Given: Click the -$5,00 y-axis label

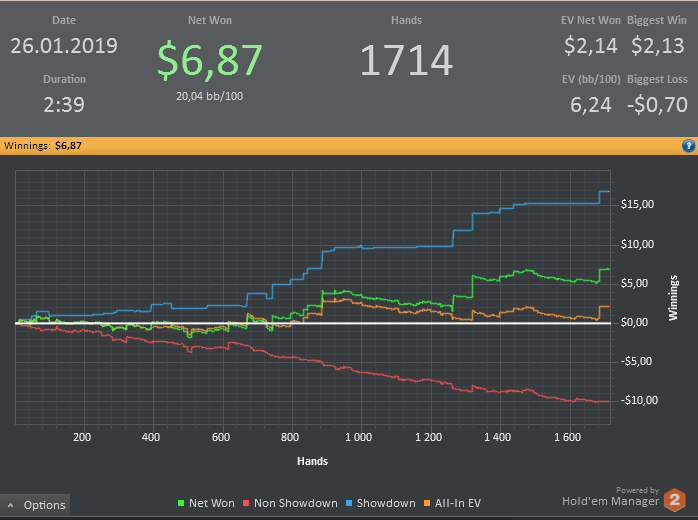Looking at the screenshot, I should (x=636, y=361).
